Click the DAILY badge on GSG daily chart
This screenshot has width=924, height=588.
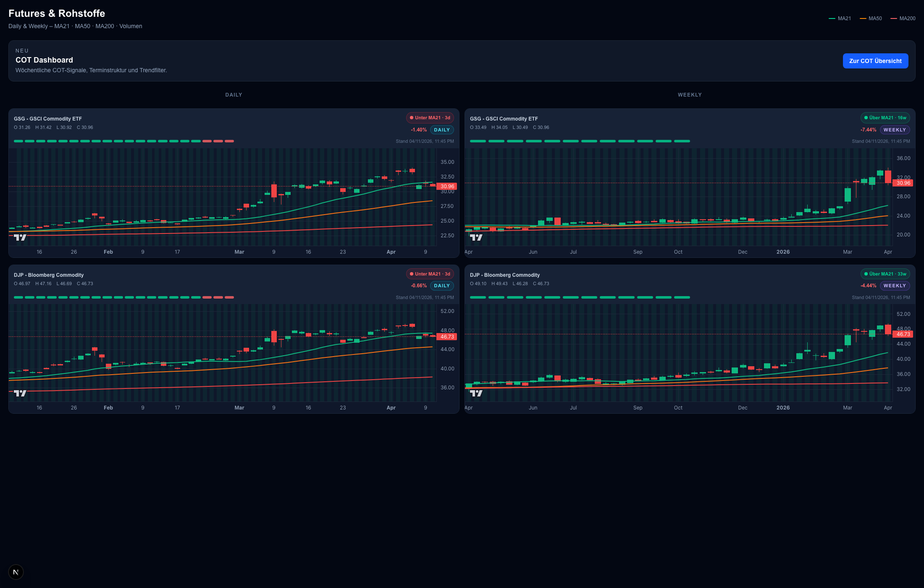[442, 130]
